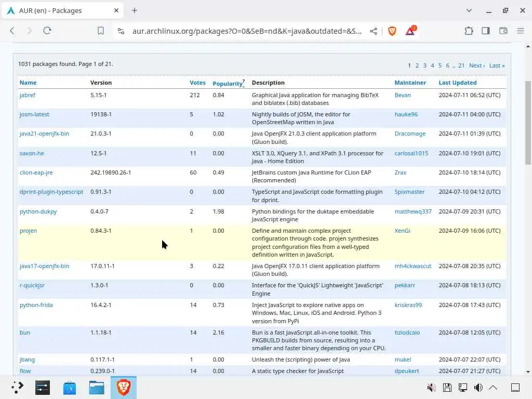Sort by Popularity column header
This screenshot has height=399, width=532.
click(228, 84)
